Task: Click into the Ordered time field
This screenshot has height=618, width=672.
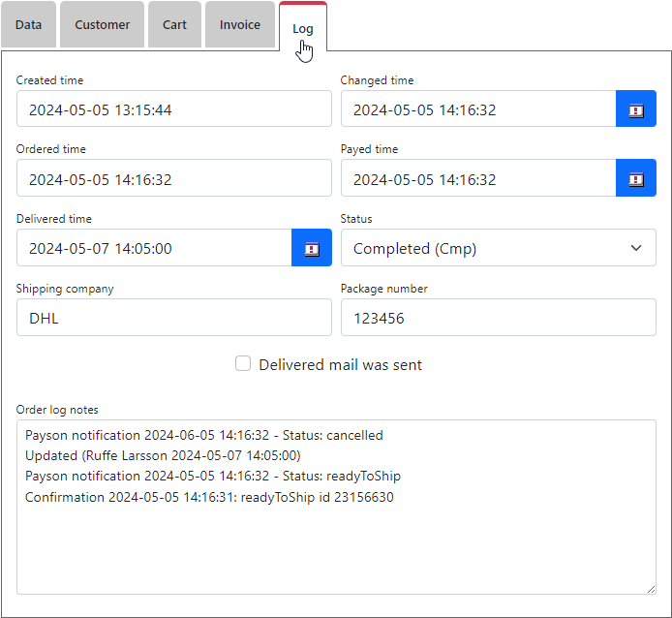Action: tap(173, 179)
